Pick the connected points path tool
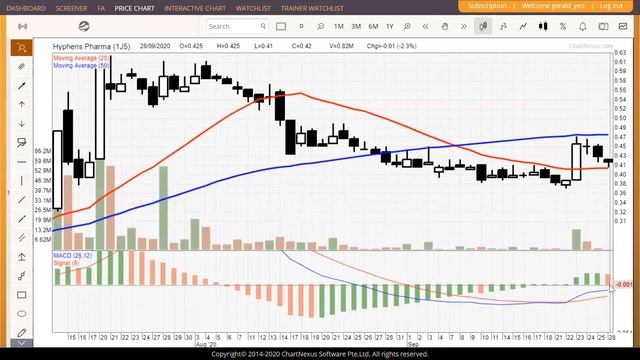The image size is (640, 360). pyautogui.click(x=22, y=276)
